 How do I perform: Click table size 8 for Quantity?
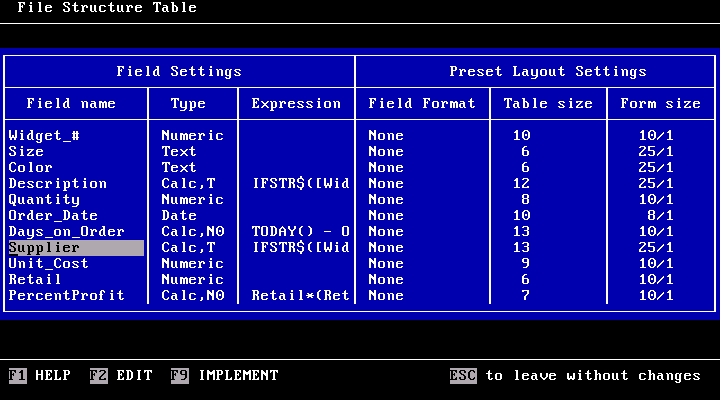pyautogui.click(x=526, y=200)
